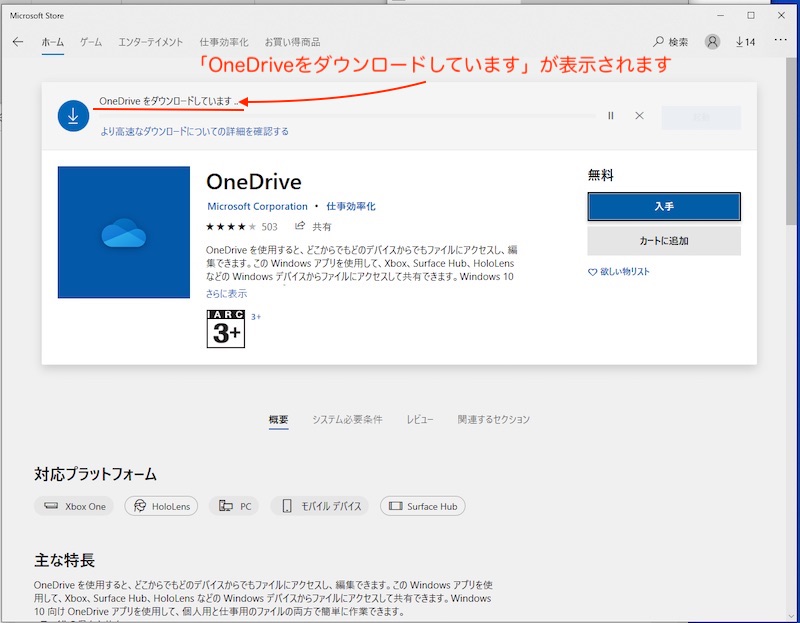
Task: Click the OneDrive app logo thumbnail
Action: (124, 232)
